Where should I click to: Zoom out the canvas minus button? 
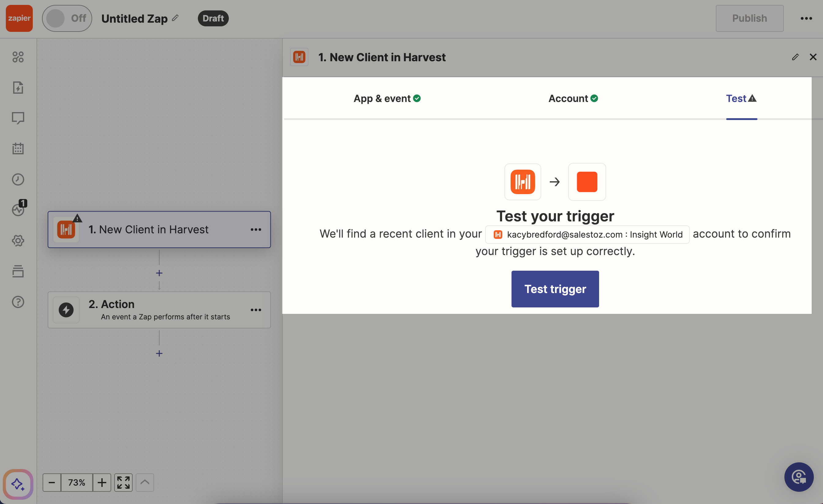[52, 483]
